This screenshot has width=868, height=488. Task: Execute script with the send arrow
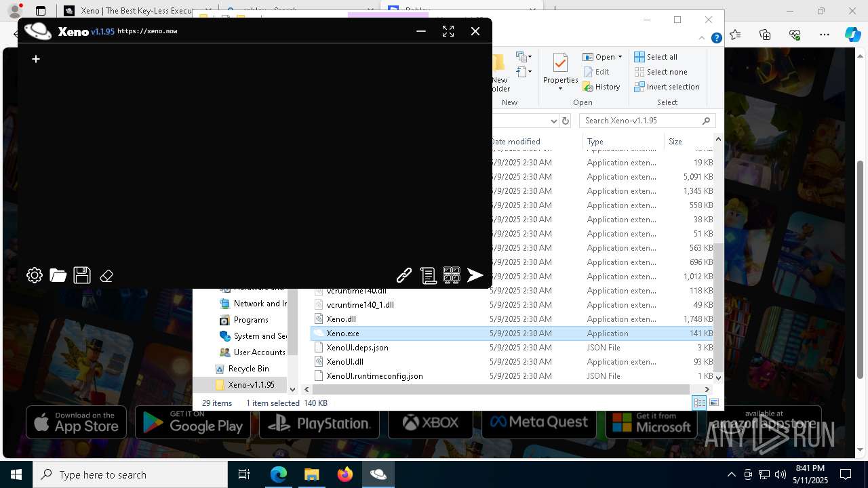[x=475, y=275]
